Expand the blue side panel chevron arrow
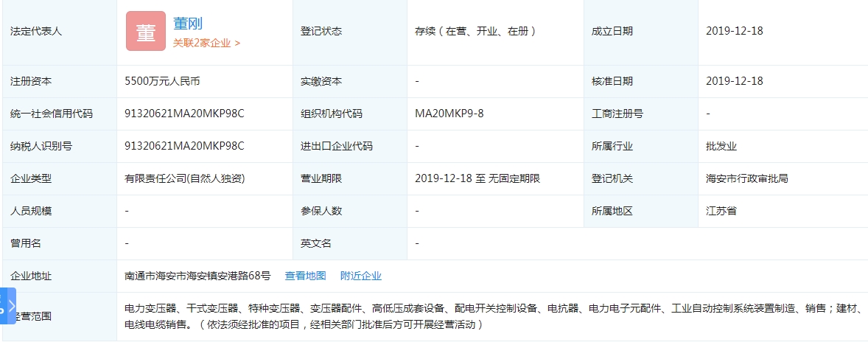This screenshot has height=345, width=868. click(11, 305)
